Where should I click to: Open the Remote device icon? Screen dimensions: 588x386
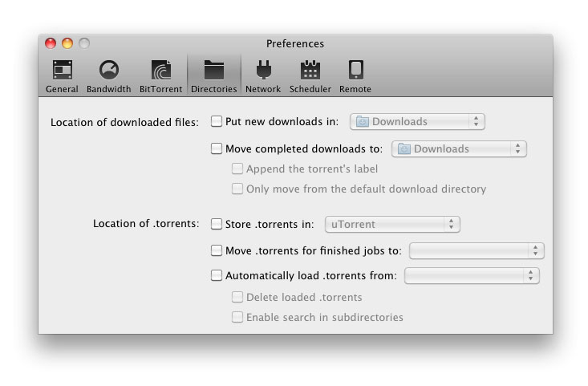[355, 70]
